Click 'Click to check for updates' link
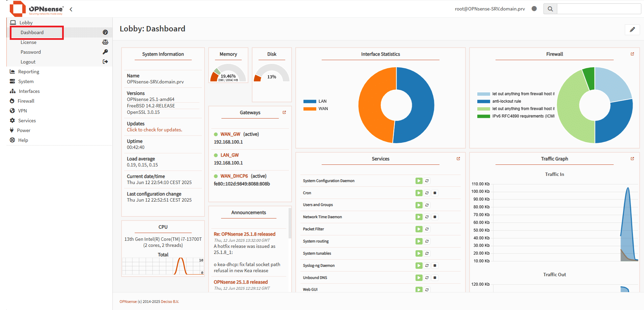The width and height of the screenshot is (644, 310). tap(154, 130)
